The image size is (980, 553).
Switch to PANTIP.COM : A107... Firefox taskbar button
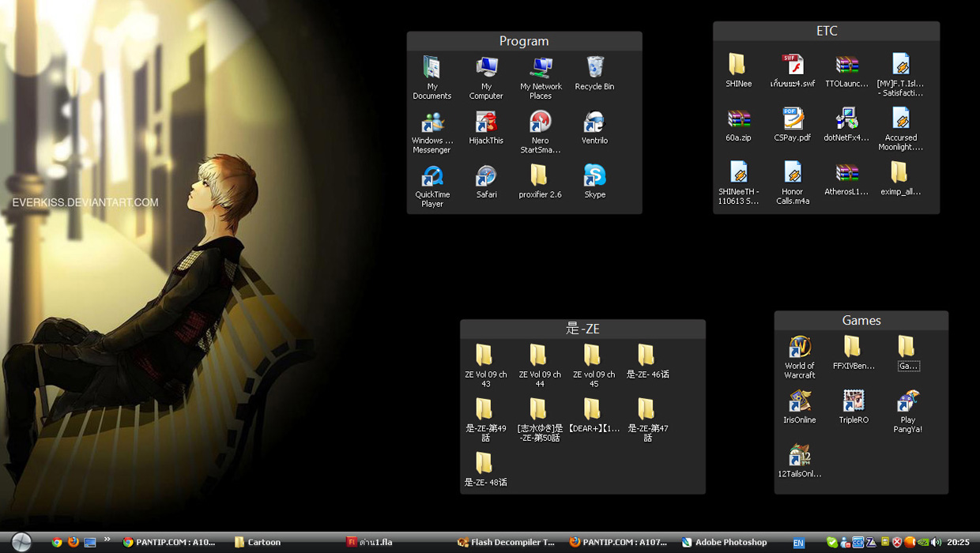click(618, 542)
